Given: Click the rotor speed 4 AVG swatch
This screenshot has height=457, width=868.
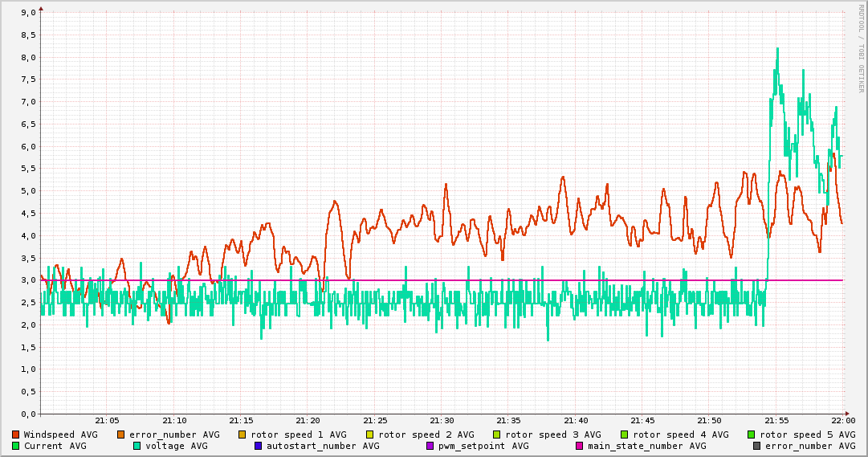Looking at the screenshot, I should pos(625,435).
